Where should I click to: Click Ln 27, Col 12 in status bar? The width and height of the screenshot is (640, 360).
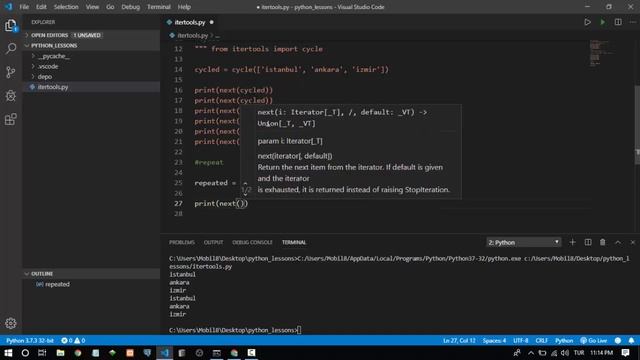459,340
